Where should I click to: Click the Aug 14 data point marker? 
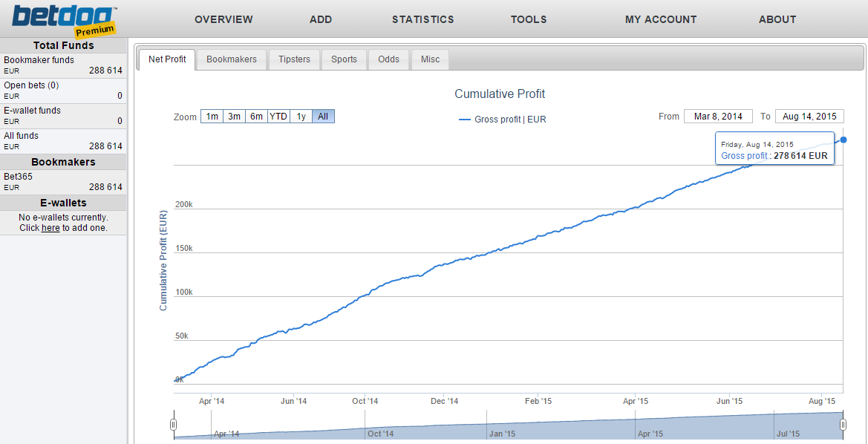click(x=843, y=140)
